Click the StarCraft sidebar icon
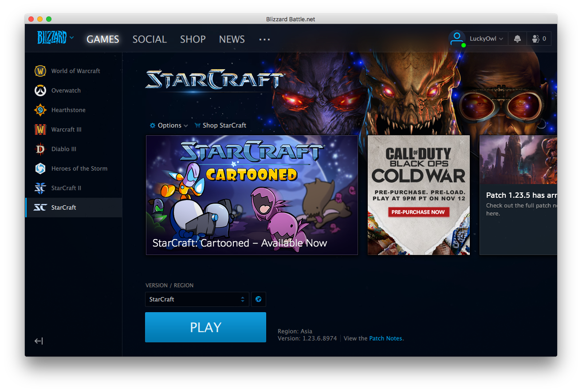 (x=40, y=208)
